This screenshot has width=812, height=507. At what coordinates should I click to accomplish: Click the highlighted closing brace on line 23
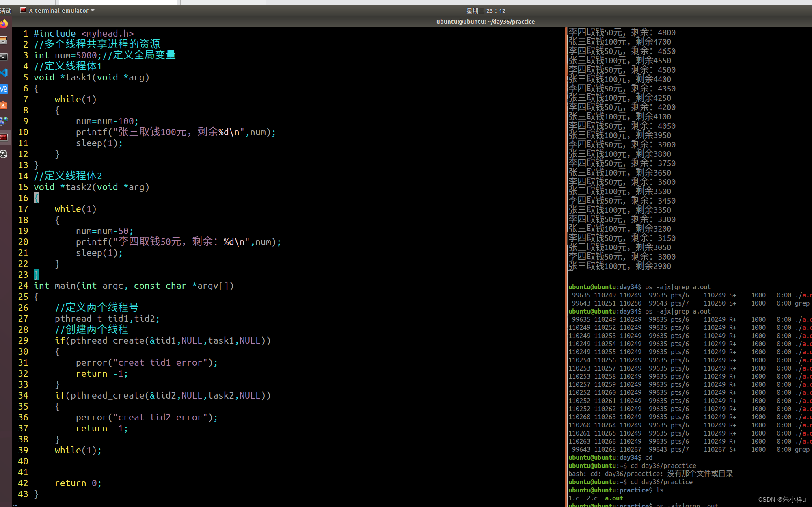tap(36, 275)
